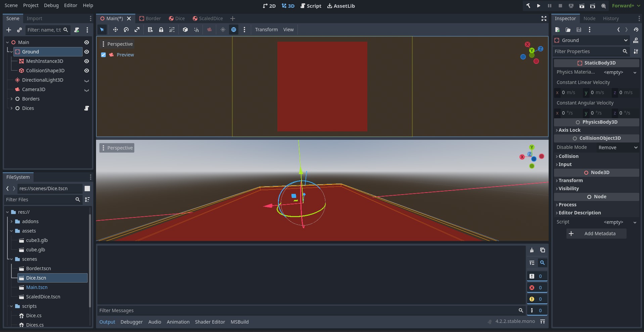Viewport: 644px width, 332px height.
Task: Open the Debugger bottom panel
Action: (x=131, y=322)
